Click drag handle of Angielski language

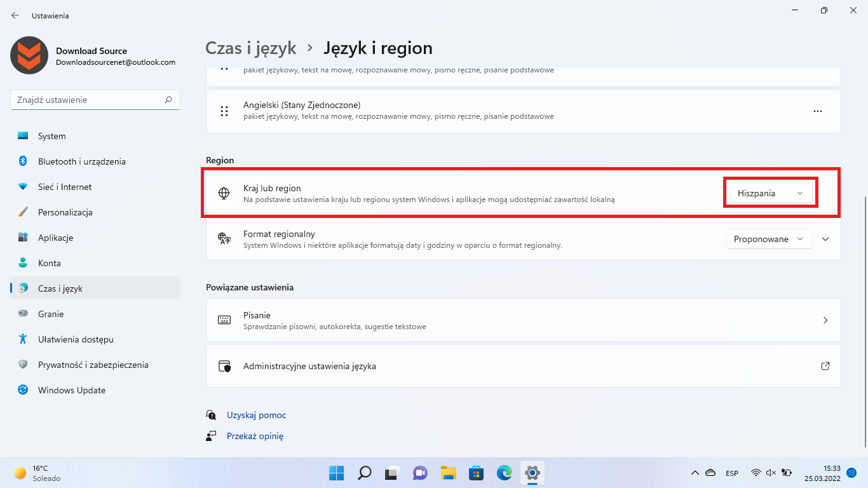224,111
